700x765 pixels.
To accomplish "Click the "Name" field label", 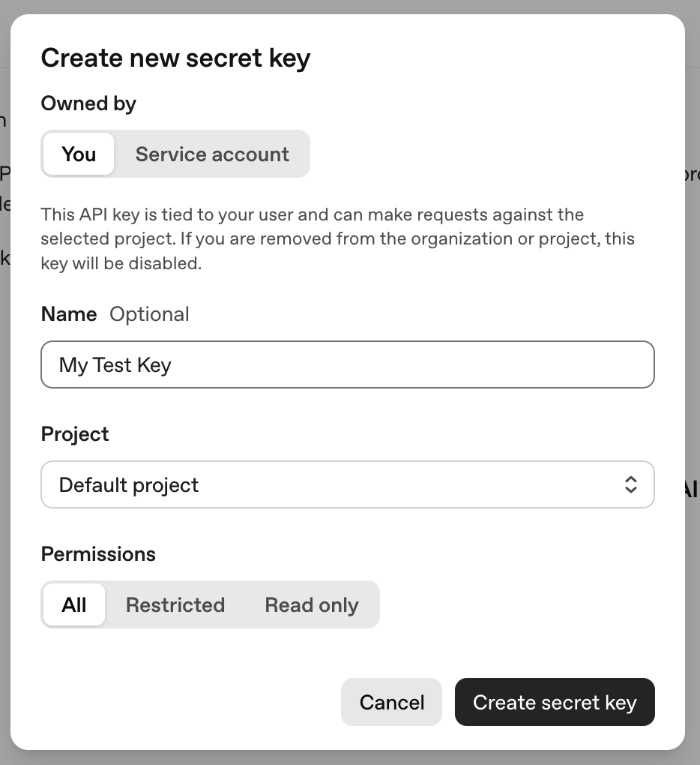I will [x=69, y=314].
